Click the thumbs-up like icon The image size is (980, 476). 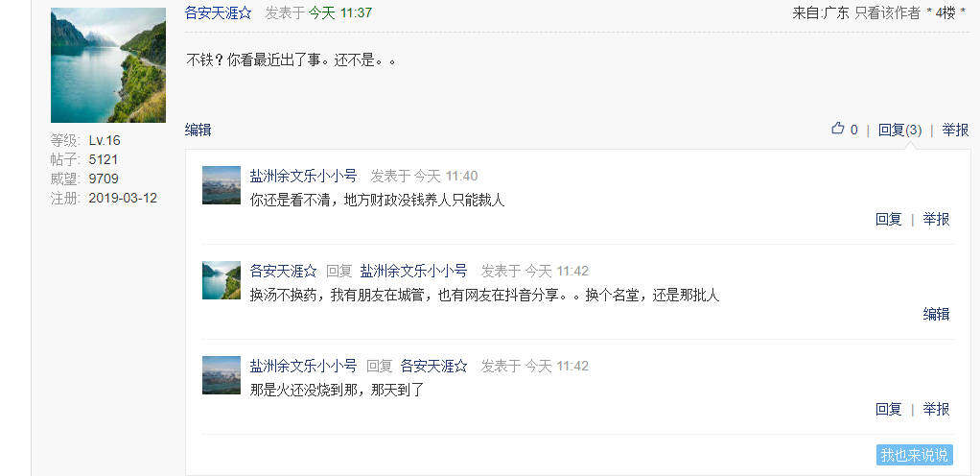[837, 129]
